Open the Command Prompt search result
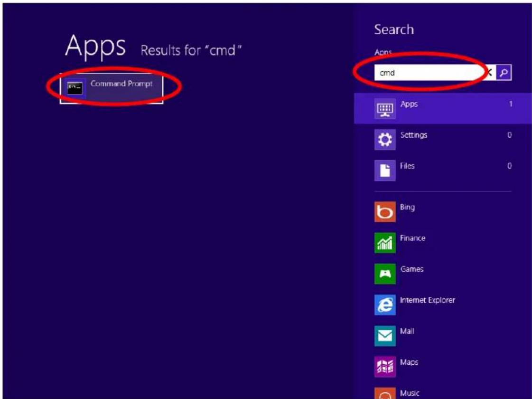532x399 pixels. tap(112, 88)
